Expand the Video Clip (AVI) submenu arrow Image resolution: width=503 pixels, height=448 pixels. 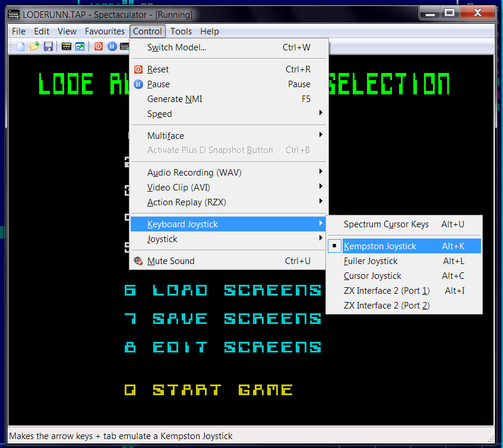click(321, 186)
